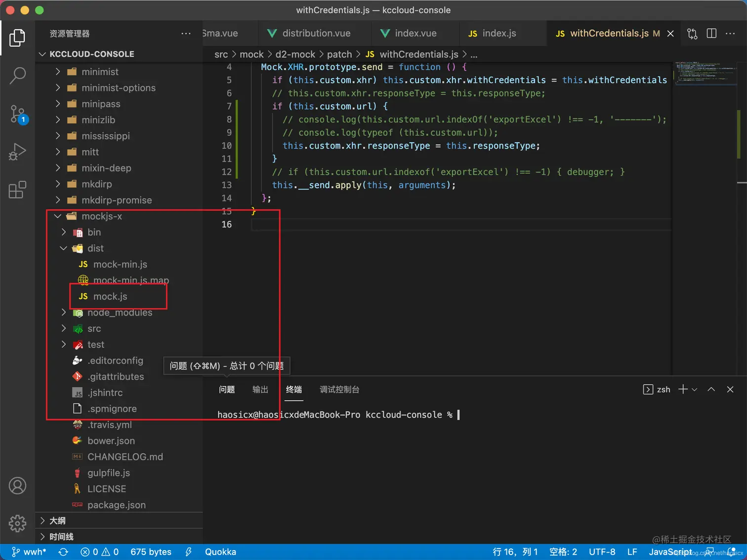The width and height of the screenshot is (747, 560).
Task: Open CHANGELOG.md file
Action: click(x=125, y=457)
